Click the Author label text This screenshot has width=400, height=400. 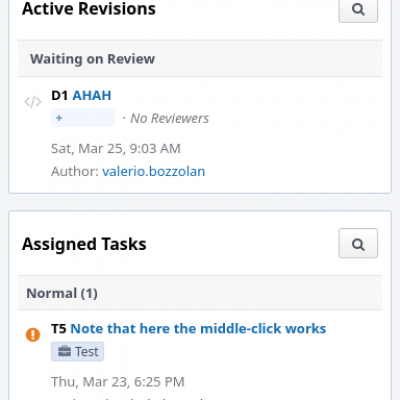click(x=75, y=171)
